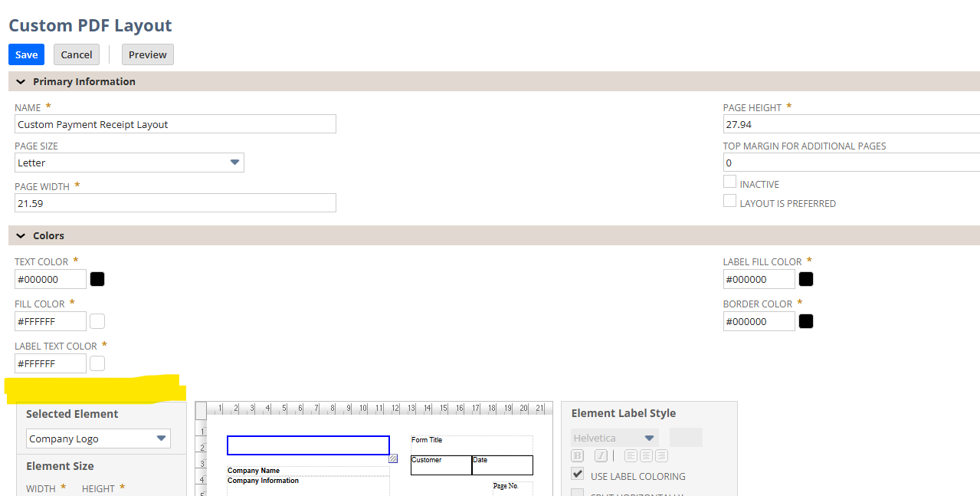Click the resize handle on Company Logo element
The width and height of the screenshot is (980, 496).
pyautogui.click(x=393, y=458)
